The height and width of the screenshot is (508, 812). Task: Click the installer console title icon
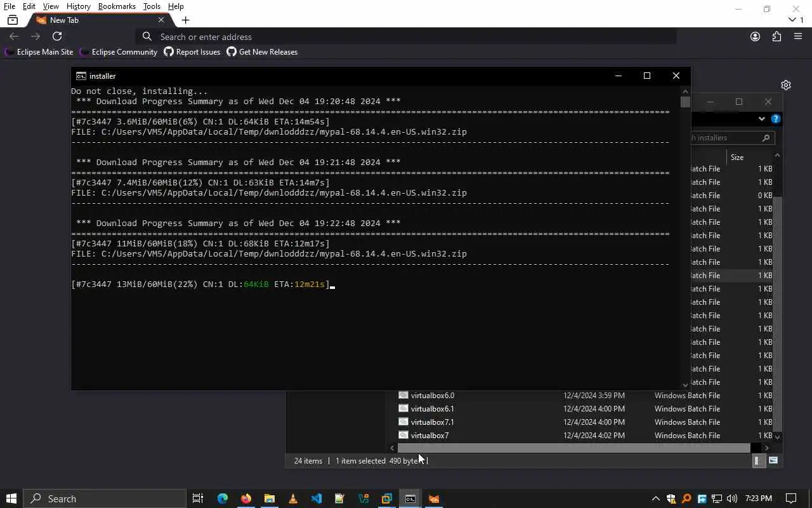(81, 76)
